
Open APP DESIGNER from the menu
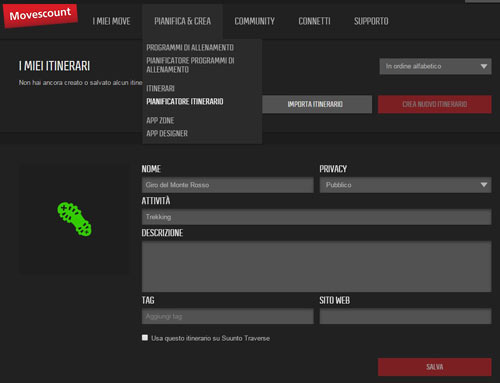tap(167, 133)
